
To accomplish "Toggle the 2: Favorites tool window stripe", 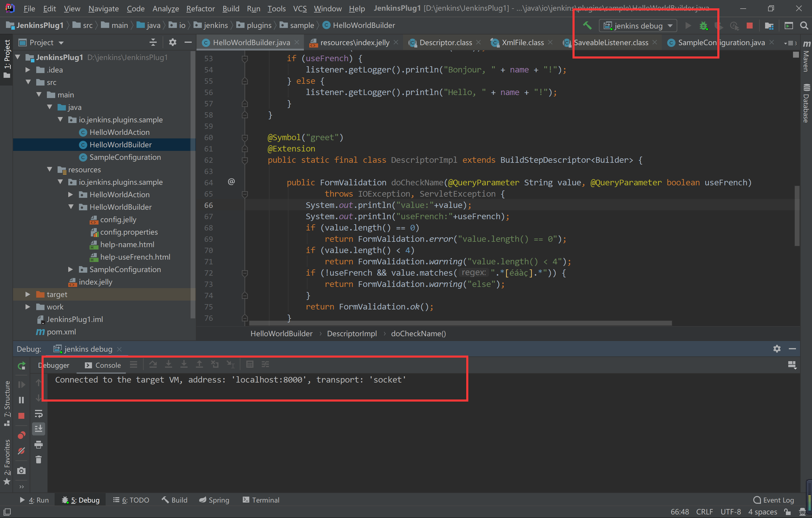I will (x=7, y=462).
